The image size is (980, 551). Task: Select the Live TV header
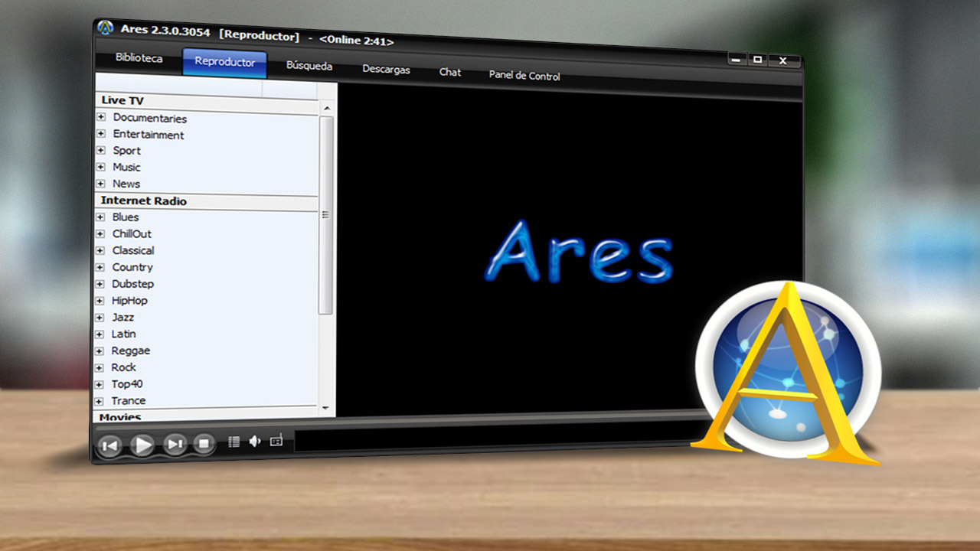pyautogui.click(x=122, y=100)
